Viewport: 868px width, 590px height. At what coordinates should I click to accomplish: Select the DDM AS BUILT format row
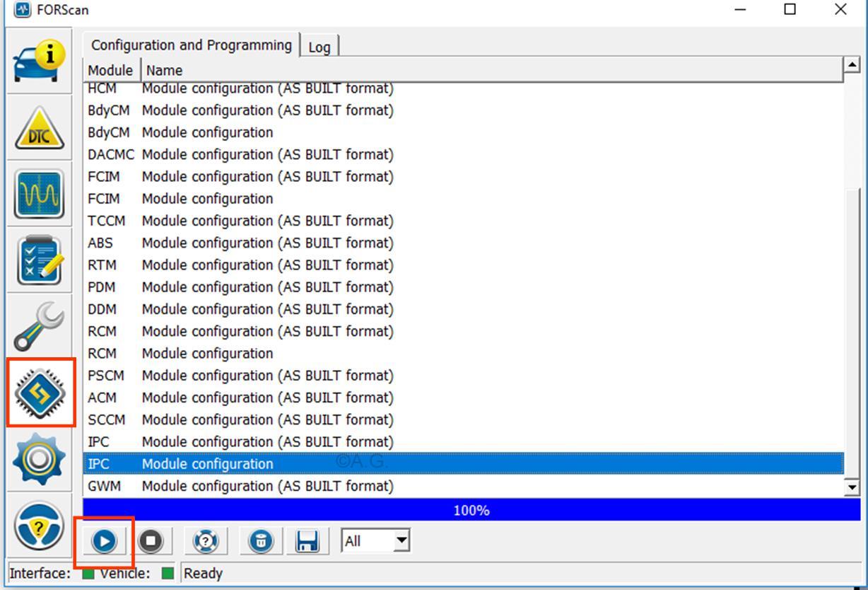click(x=464, y=309)
